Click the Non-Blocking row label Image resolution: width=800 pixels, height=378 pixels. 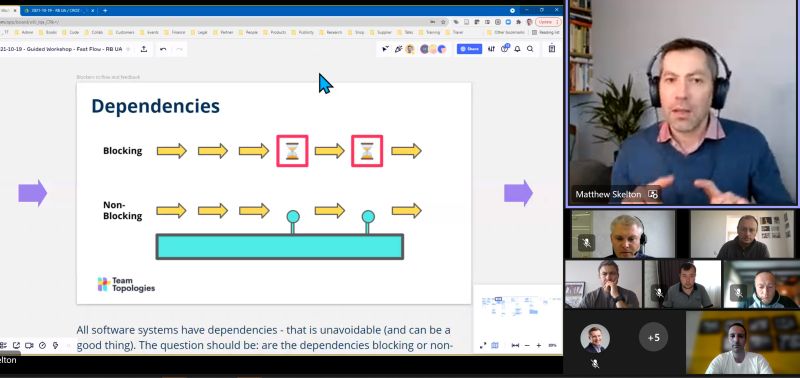[122, 210]
